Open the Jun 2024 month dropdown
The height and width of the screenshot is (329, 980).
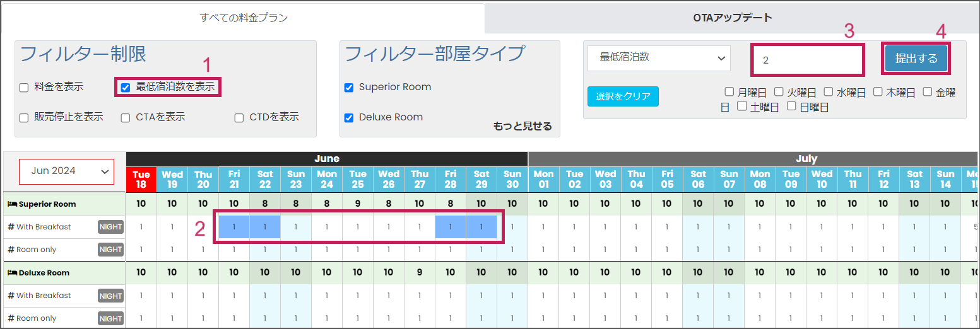pyautogui.click(x=66, y=171)
